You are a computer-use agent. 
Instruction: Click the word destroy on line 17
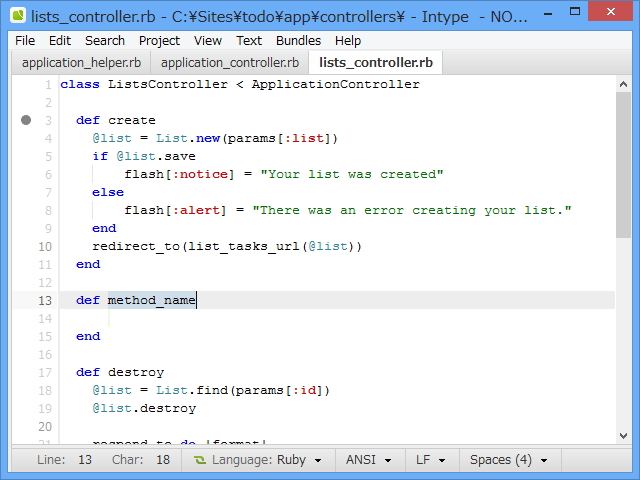[x=136, y=373]
